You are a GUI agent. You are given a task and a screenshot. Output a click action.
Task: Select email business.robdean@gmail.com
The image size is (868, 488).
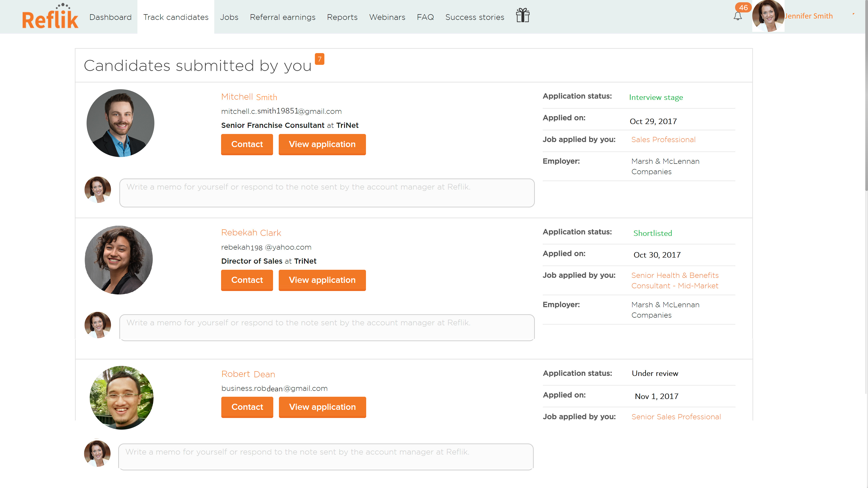pyautogui.click(x=274, y=388)
